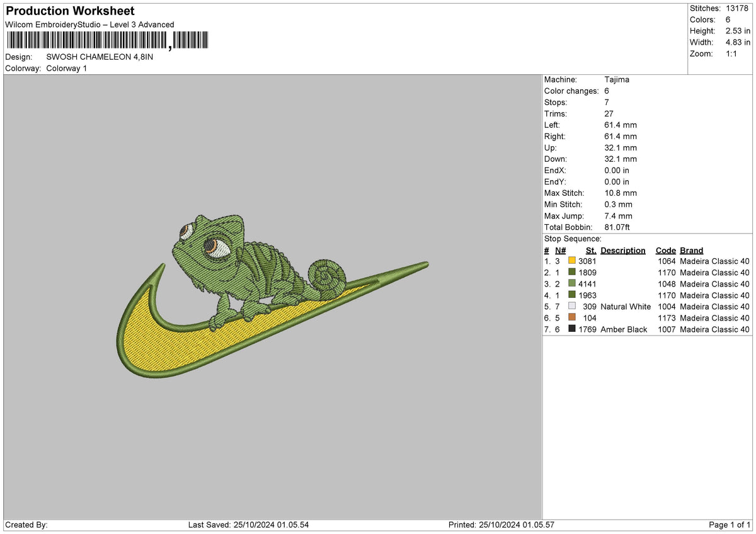Select stitch count '3081'
756x534 pixels.
tap(587, 261)
